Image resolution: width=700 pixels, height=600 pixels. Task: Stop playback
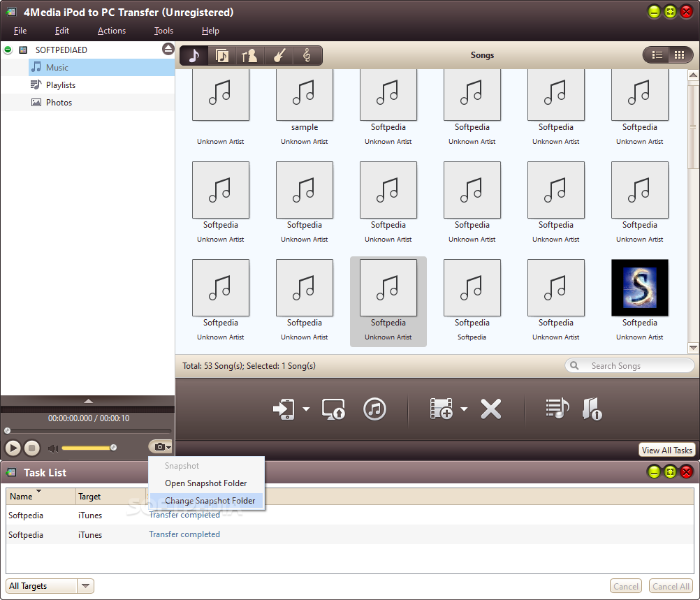[31, 448]
